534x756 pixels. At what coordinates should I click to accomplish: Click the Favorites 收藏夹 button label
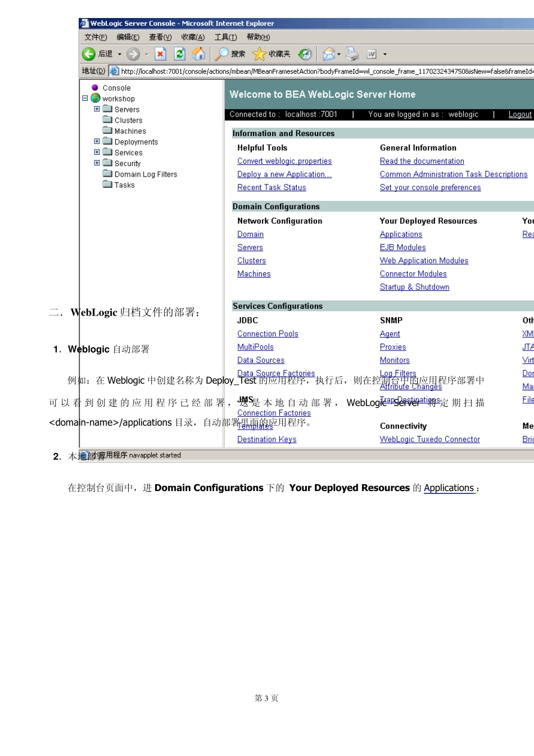click(x=279, y=54)
